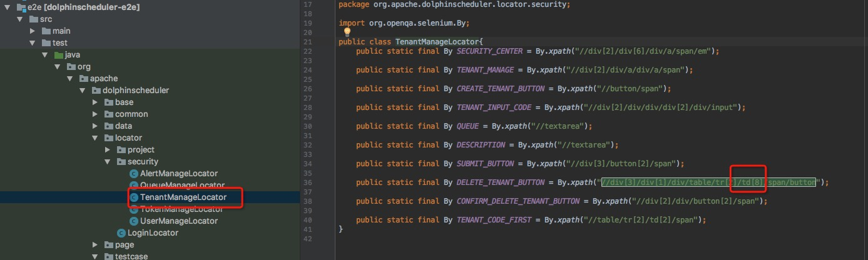Click the SUBMIT_BUTTON constant name
This screenshot has height=260, width=868.
(485, 164)
